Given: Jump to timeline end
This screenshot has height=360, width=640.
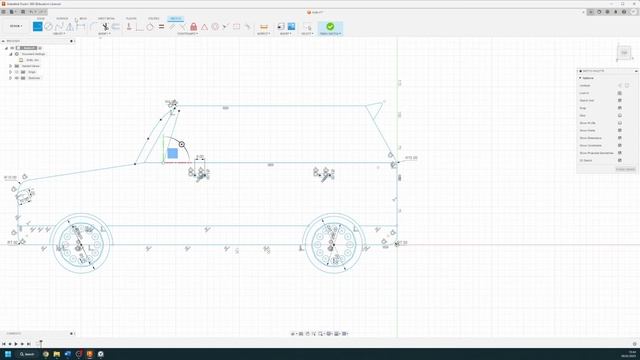Looking at the screenshot, I should click(29, 344).
